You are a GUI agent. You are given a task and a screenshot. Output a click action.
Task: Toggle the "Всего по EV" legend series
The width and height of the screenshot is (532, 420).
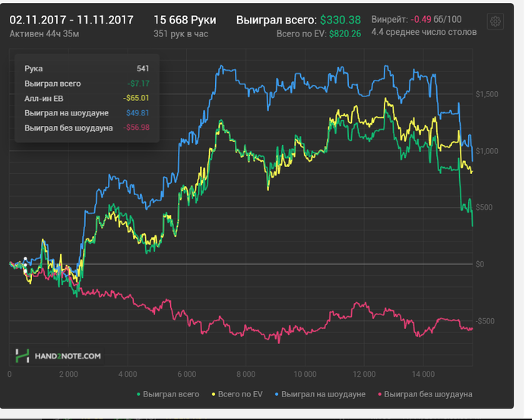[x=237, y=394]
